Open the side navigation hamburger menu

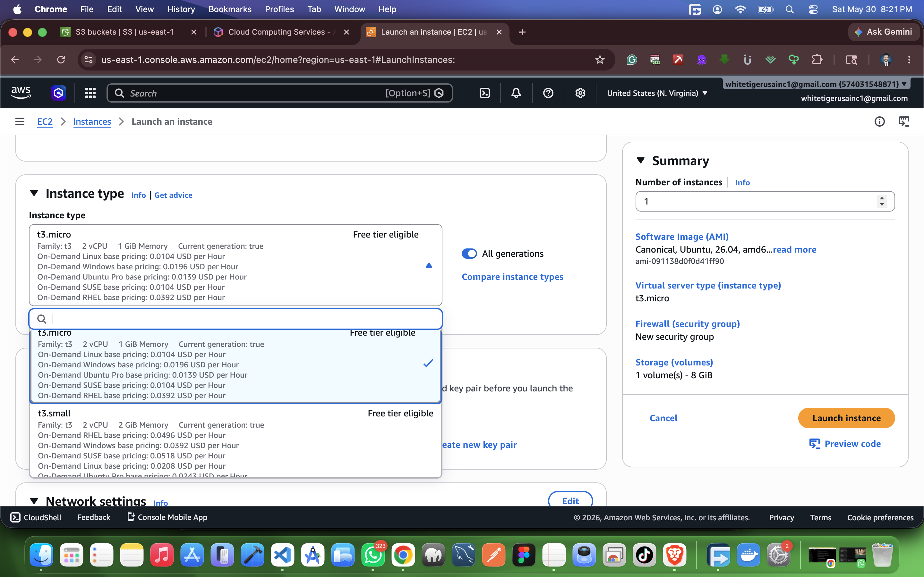tap(20, 121)
